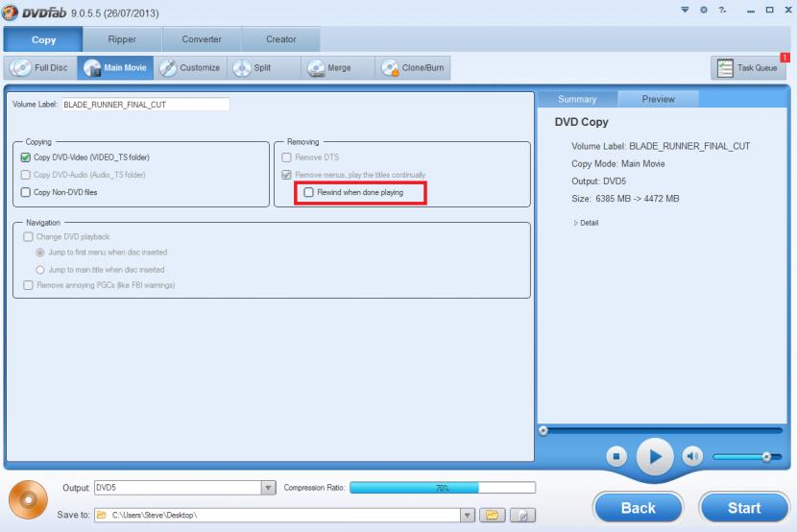Enable Rewind when done playing
This screenshot has width=797, height=532.
tap(308, 192)
